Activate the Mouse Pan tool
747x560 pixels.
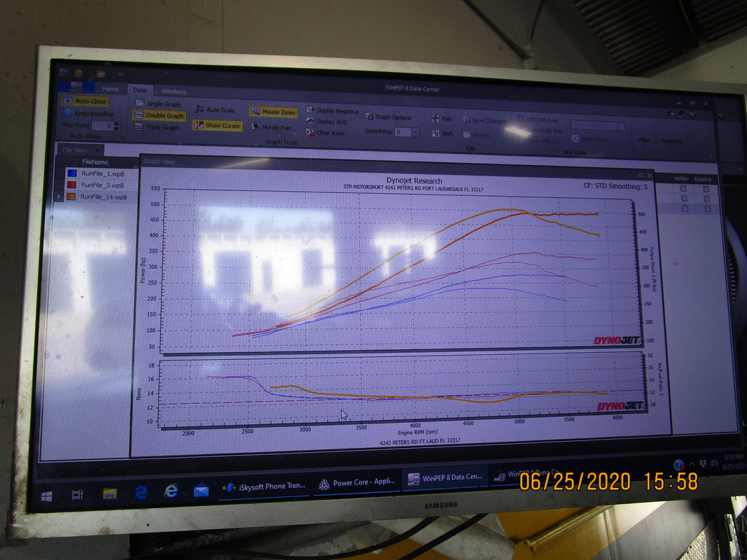271,127
